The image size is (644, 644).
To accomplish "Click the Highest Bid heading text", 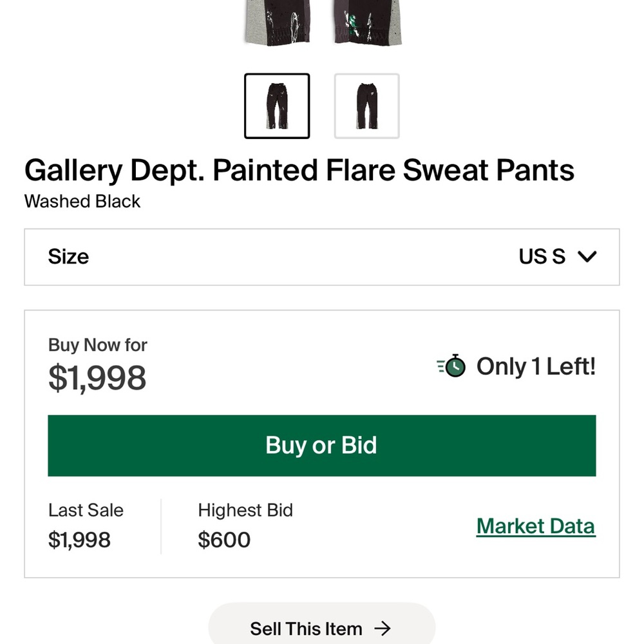I will (245, 510).
